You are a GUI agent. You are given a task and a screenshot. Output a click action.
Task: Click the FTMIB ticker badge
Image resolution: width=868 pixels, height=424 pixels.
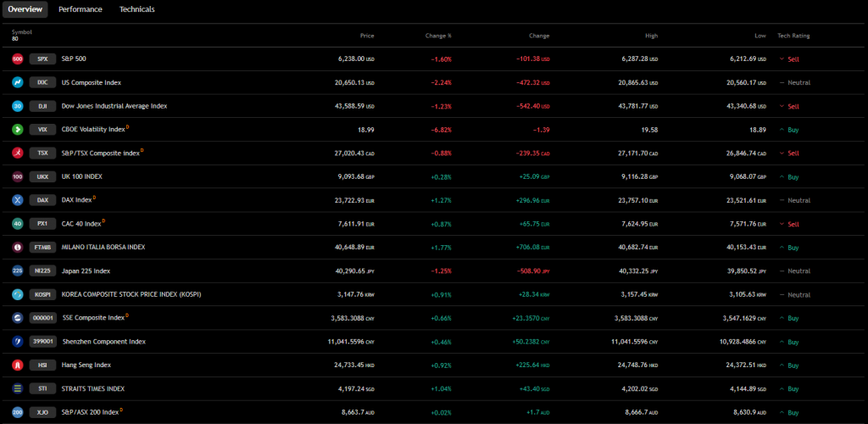pyautogui.click(x=42, y=248)
